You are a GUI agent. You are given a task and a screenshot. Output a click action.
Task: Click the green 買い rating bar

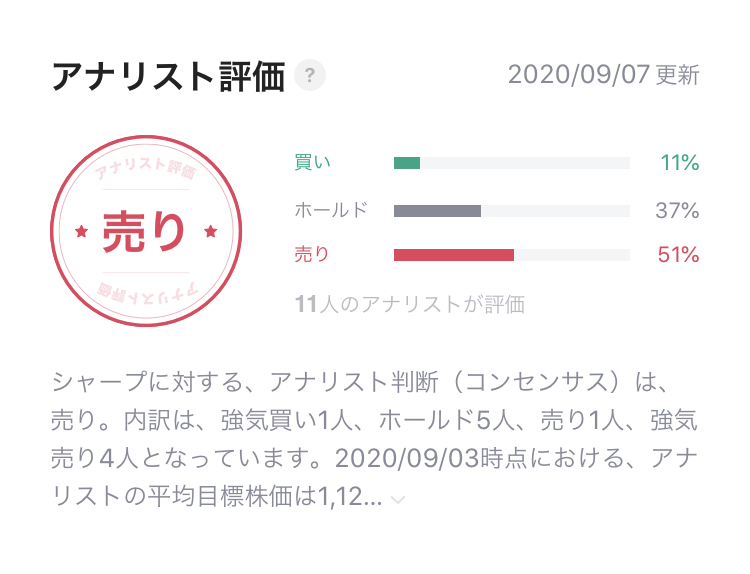[x=407, y=163]
